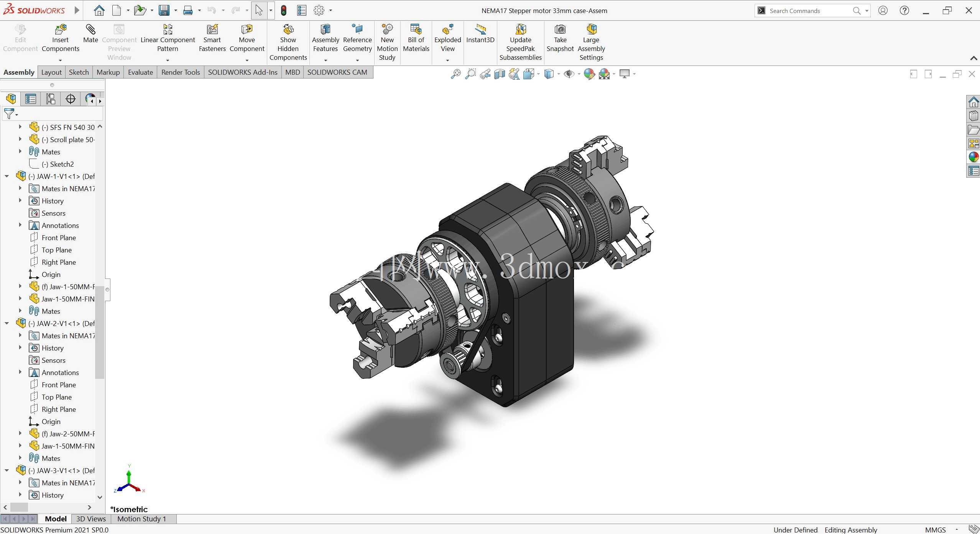Expand Scroll plate 50 component
This screenshot has width=980, height=534.
point(20,139)
